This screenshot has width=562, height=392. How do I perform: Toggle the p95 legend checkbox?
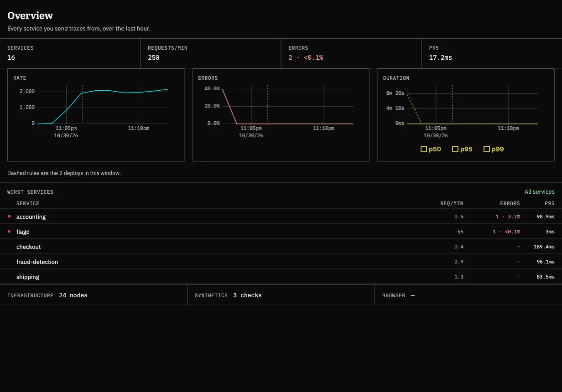(455, 149)
